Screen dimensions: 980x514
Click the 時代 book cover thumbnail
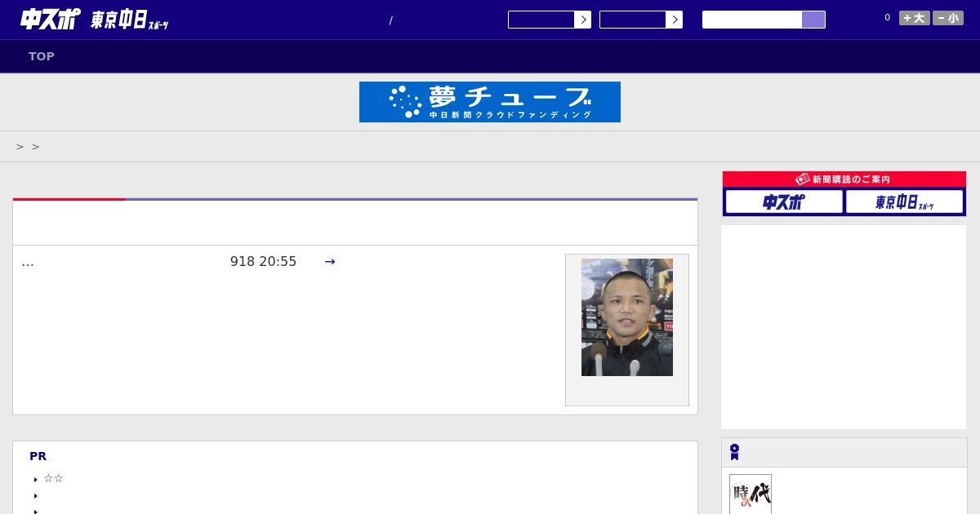[x=751, y=494]
